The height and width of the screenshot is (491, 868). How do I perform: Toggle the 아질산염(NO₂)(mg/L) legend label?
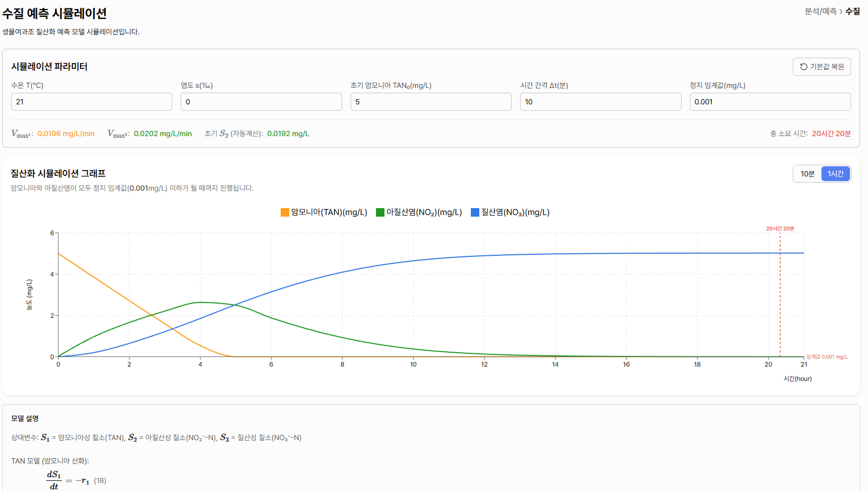click(x=424, y=212)
